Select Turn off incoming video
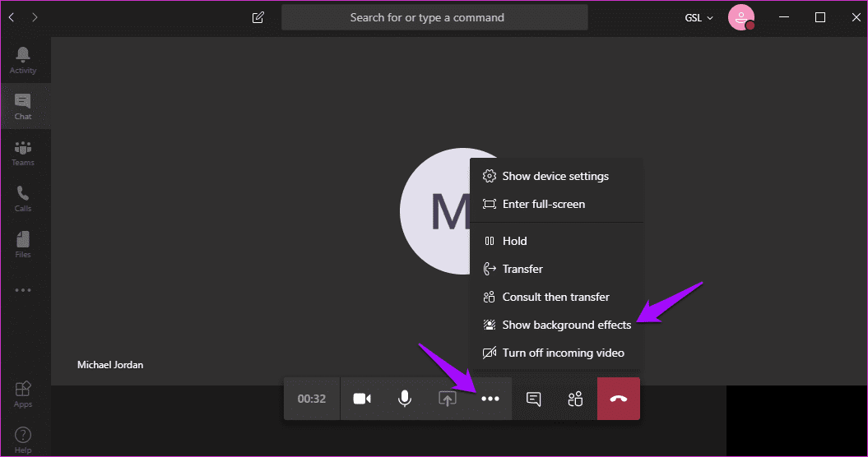 click(x=556, y=353)
